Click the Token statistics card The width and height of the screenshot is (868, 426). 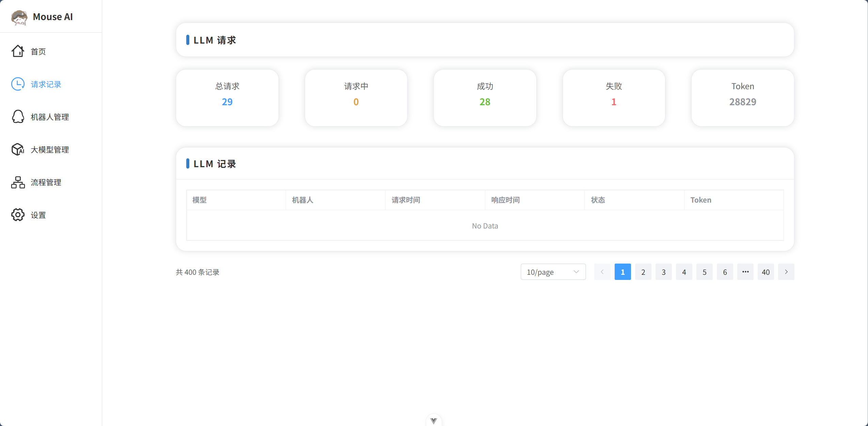[742, 98]
